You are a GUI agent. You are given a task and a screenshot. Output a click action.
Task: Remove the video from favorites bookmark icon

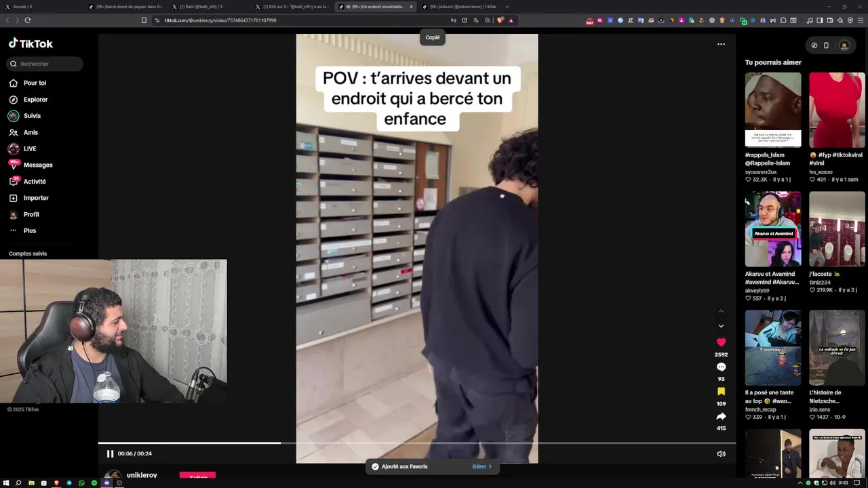pyautogui.click(x=721, y=391)
